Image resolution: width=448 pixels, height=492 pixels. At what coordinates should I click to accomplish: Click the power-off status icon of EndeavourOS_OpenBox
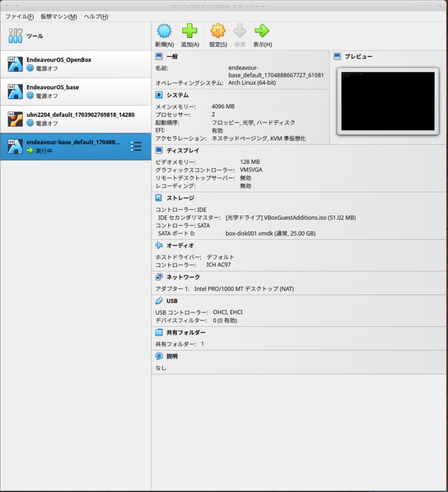point(30,68)
